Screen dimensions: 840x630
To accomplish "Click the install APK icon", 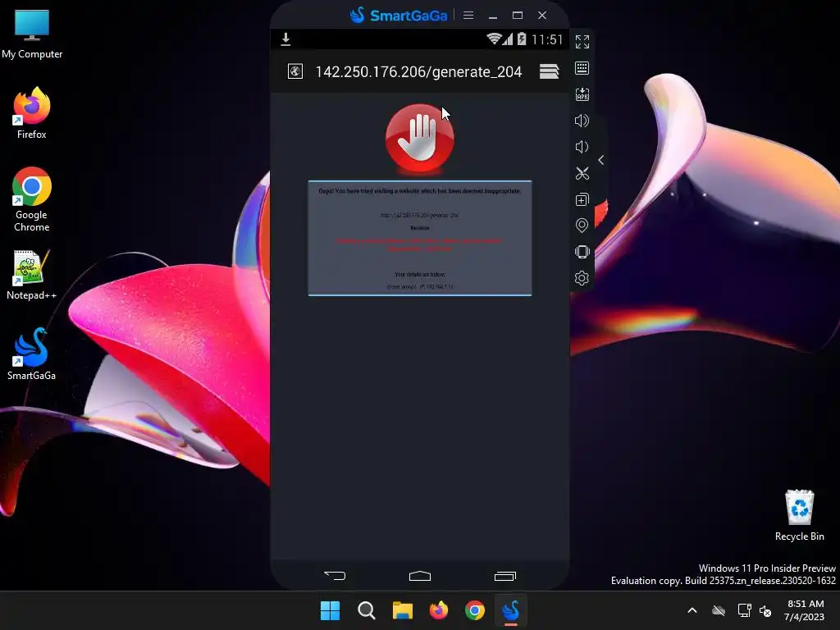I will [x=582, y=94].
